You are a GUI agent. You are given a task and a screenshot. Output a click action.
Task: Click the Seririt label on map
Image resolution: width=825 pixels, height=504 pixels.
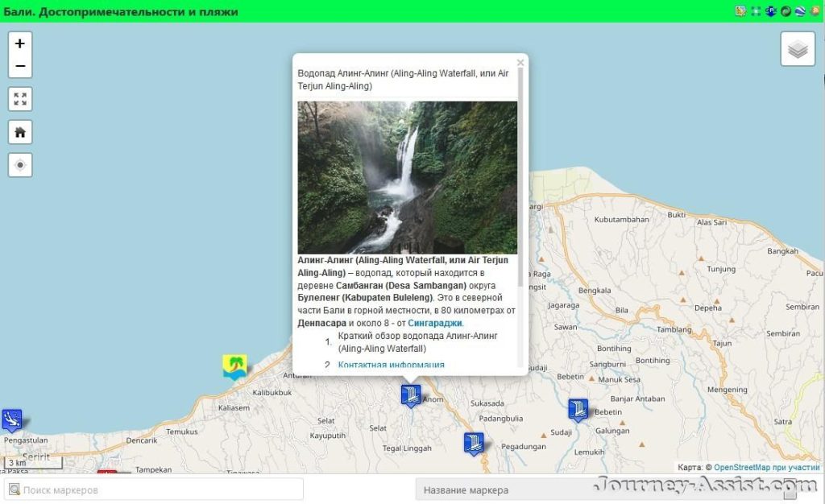click(x=35, y=457)
